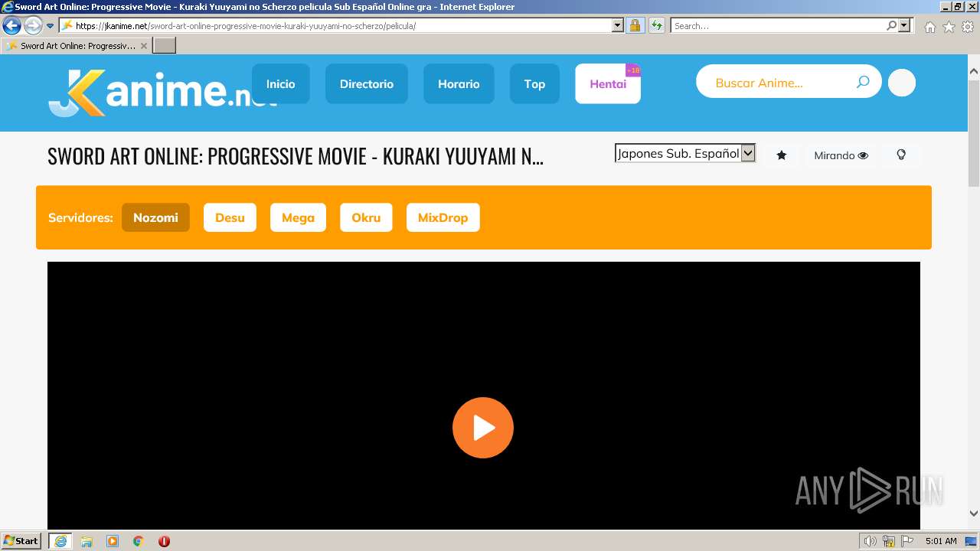Select the Sword Art Online browser tab
Image resolution: width=980 pixels, height=551 pixels.
(x=77, y=46)
